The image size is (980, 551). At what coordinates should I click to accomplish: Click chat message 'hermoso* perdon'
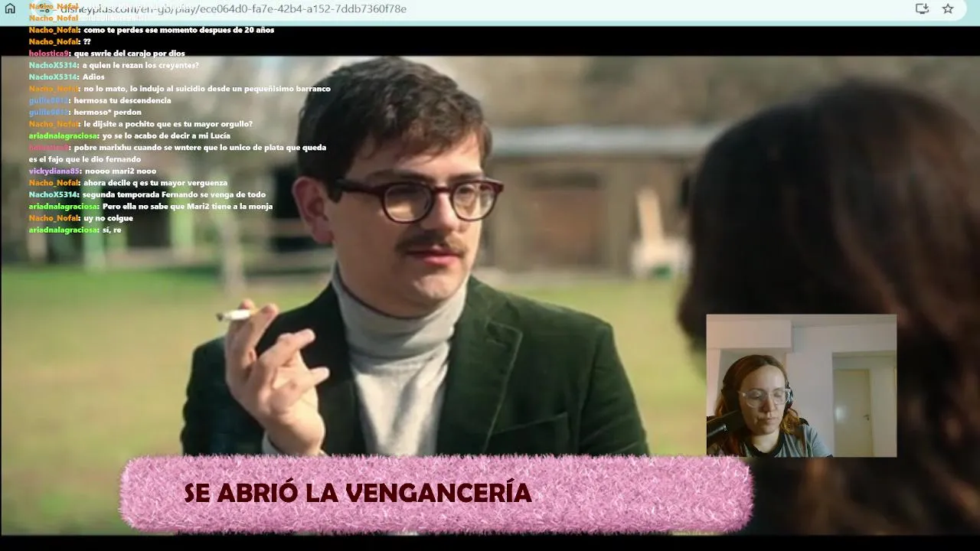tap(107, 112)
